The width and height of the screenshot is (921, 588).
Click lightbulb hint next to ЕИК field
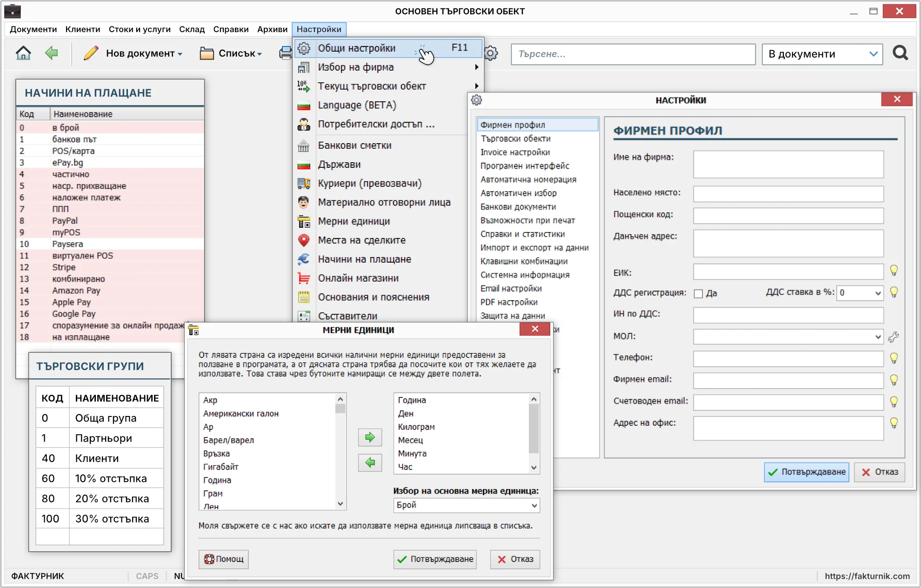pos(894,271)
